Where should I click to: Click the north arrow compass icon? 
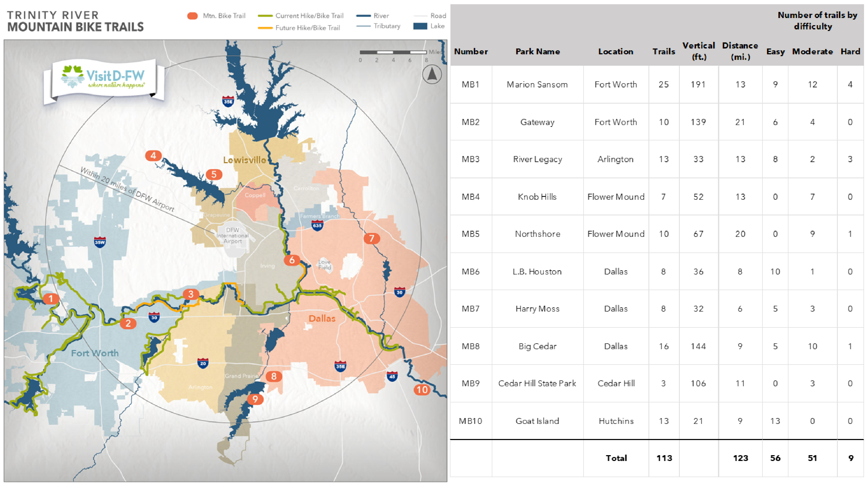click(432, 74)
